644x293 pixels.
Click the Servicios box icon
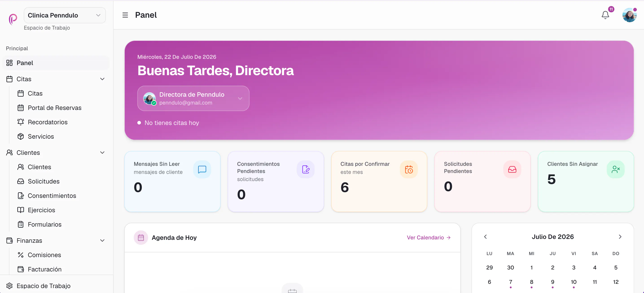[20, 136]
